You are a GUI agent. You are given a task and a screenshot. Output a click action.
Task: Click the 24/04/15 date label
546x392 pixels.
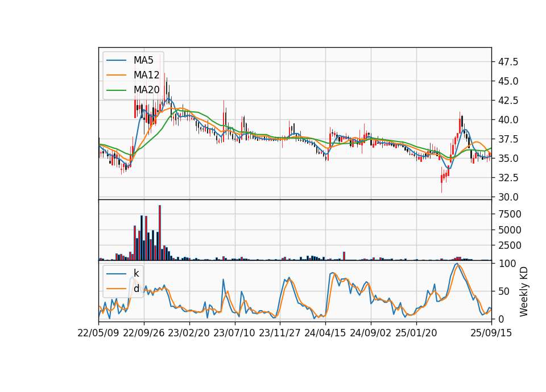[x=325, y=333]
